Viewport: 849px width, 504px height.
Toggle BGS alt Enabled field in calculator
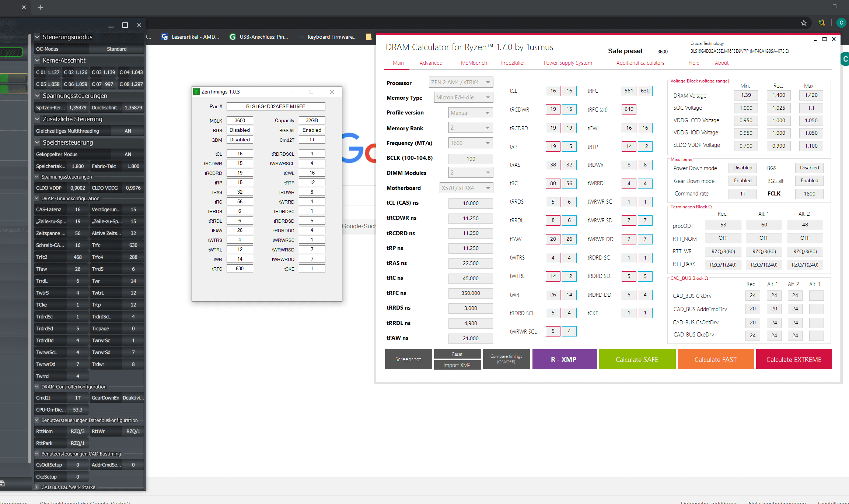click(x=809, y=181)
